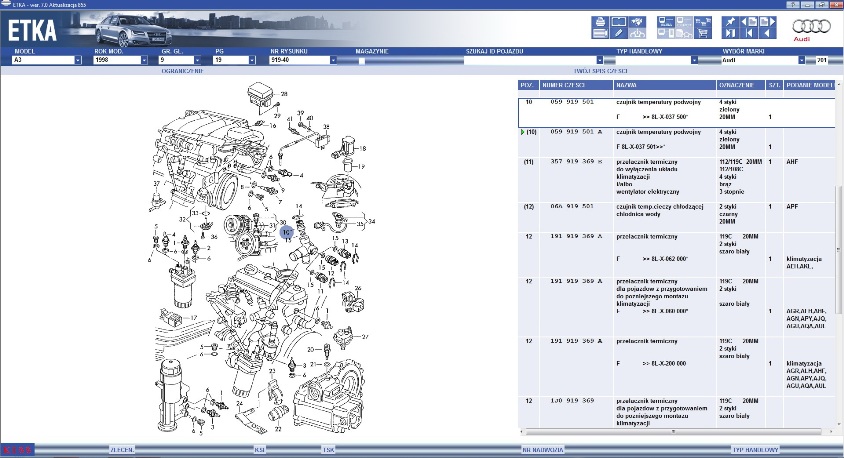Open the MODEL dropdown showing A3
This screenshot has height=458, width=844.
click(x=78, y=60)
